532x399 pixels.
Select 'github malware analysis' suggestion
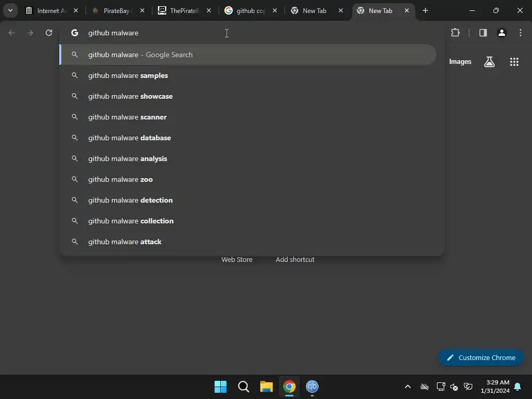tap(248, 158)
